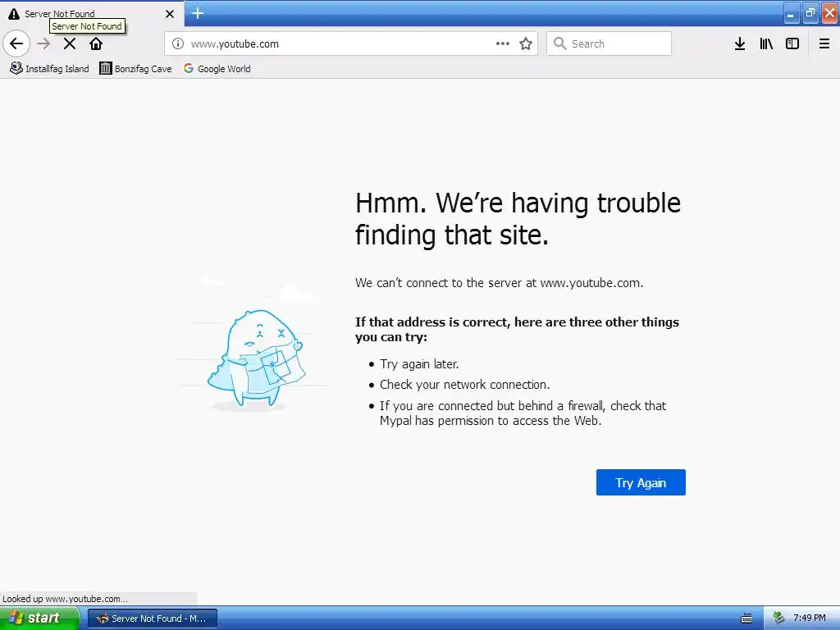Show site information icon in address bar
The height and width of the screenshot is (630, 840).
pos(178,44)
